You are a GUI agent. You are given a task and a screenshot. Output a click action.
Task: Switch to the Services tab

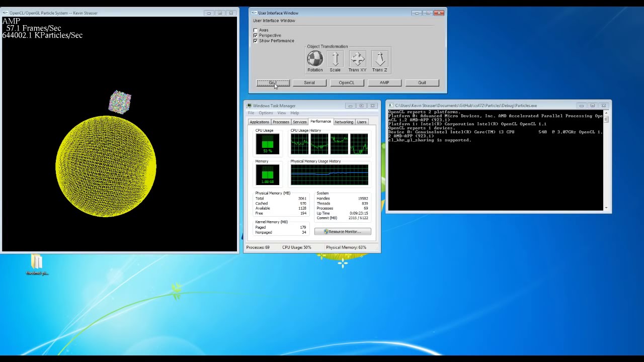[x=299, y=122]
